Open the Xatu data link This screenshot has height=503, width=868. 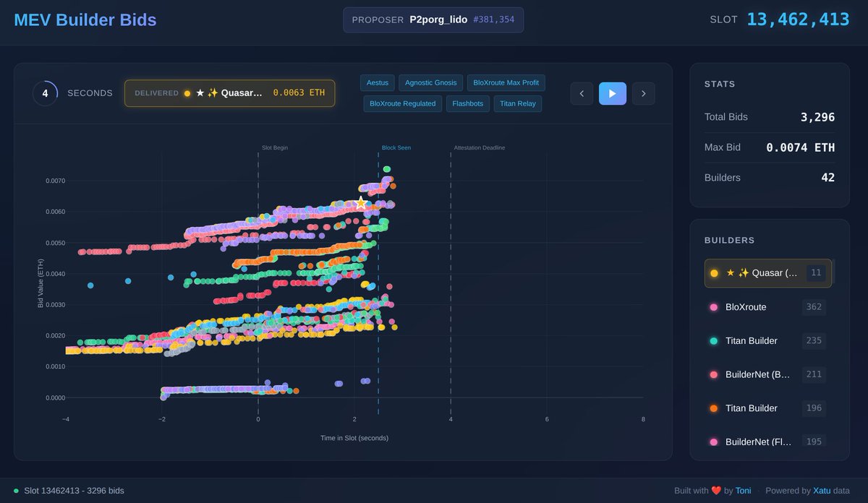tap(821, 490)
